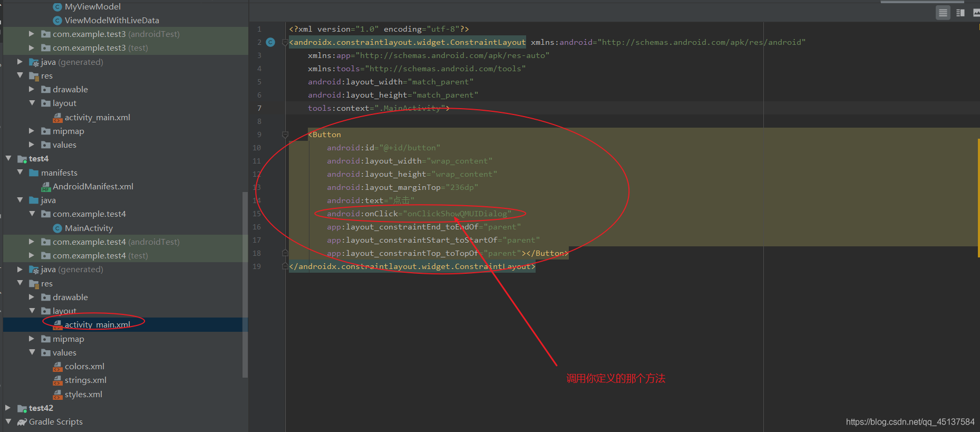The height and width of the screenshot is (432, 980).
Task: Click the xmlns:tools namespace line
Action: click(x=416, y=69)
